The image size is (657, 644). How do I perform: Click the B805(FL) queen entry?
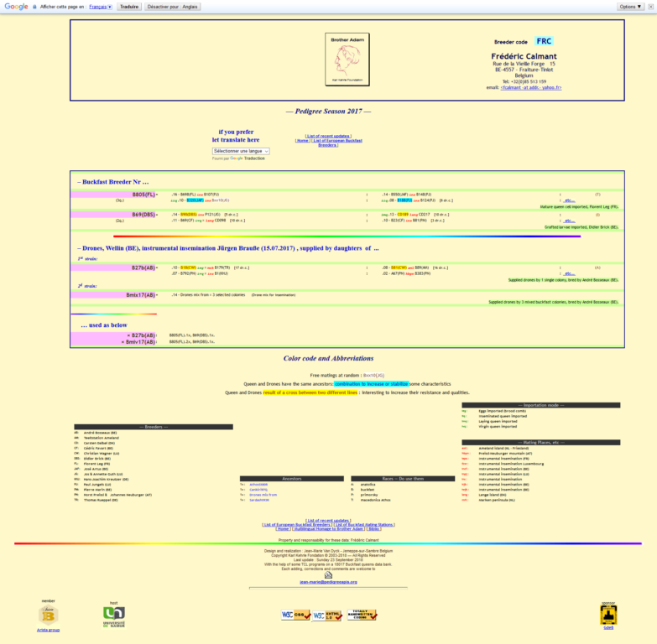point(143,195)
